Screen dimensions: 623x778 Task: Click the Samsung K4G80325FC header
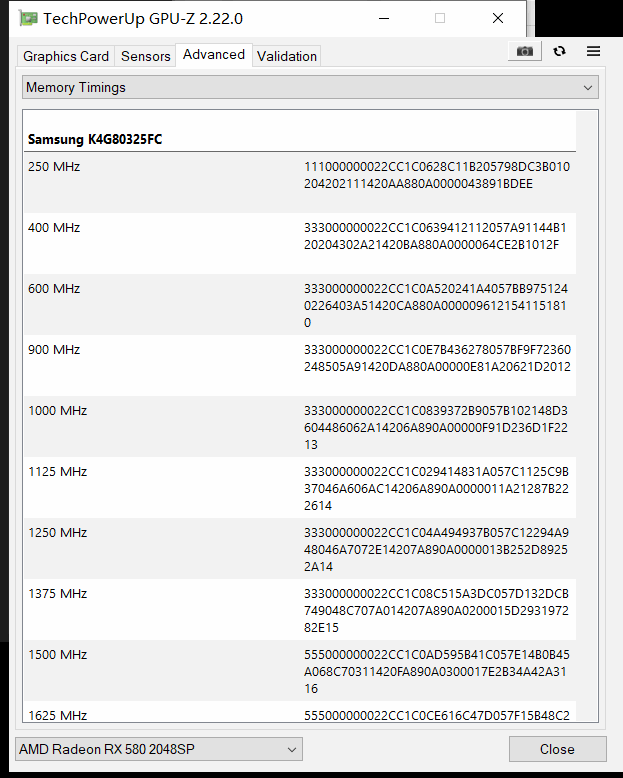[x=95, y=139]
